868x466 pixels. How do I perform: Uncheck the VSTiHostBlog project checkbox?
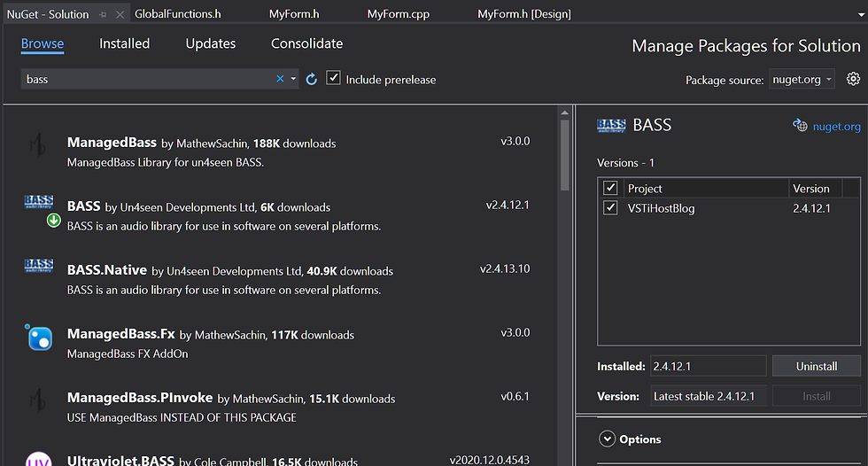610,208
